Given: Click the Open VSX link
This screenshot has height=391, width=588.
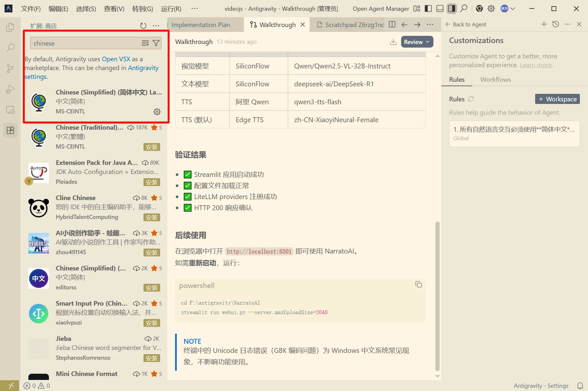Looking at the screenshot, I should coord(116,59).
